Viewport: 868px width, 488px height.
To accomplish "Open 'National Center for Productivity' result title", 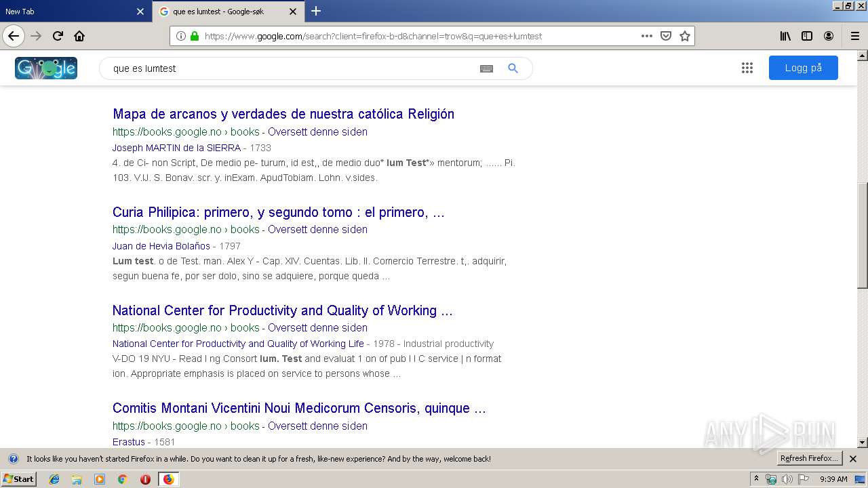I will click(283, 310).
